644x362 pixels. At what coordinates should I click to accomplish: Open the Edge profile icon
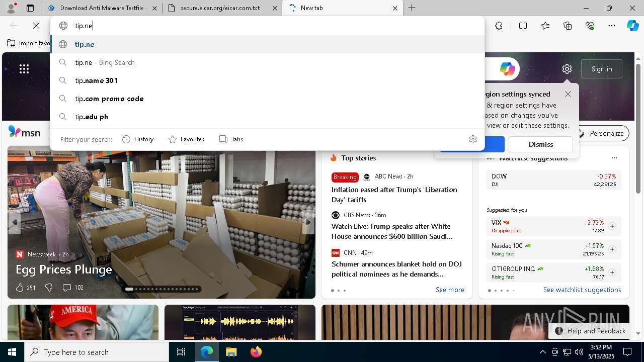click(x=11, y=8)
